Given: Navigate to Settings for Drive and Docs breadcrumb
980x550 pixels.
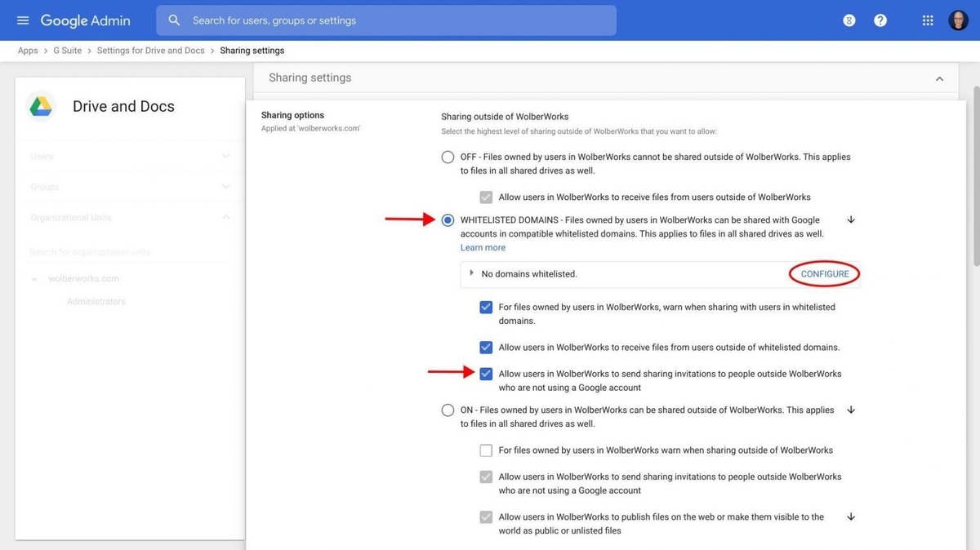Looking at the screenshot, I should [x=150, y=50].
